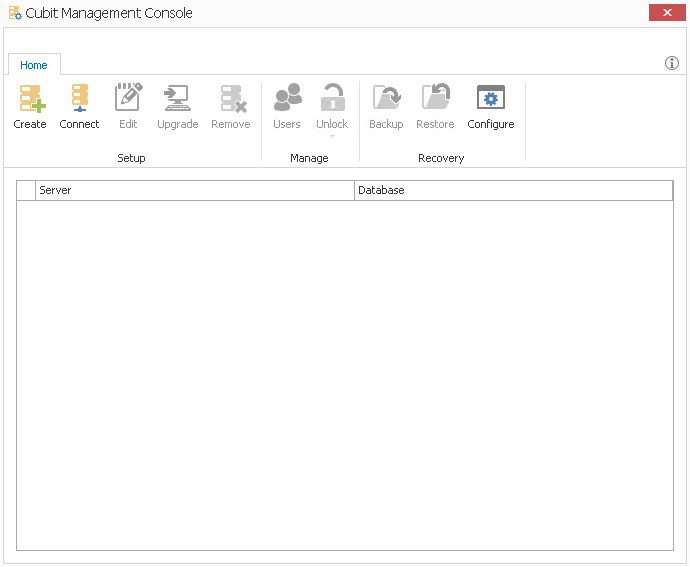Screen dimensions: 690x567
Task: Click the Unlock padlock icon
Action: [332, 99]
